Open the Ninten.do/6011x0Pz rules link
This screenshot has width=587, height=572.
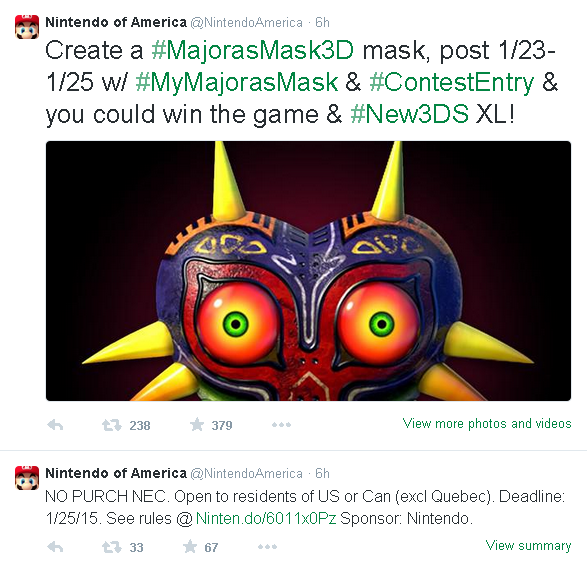coord(265,518)
